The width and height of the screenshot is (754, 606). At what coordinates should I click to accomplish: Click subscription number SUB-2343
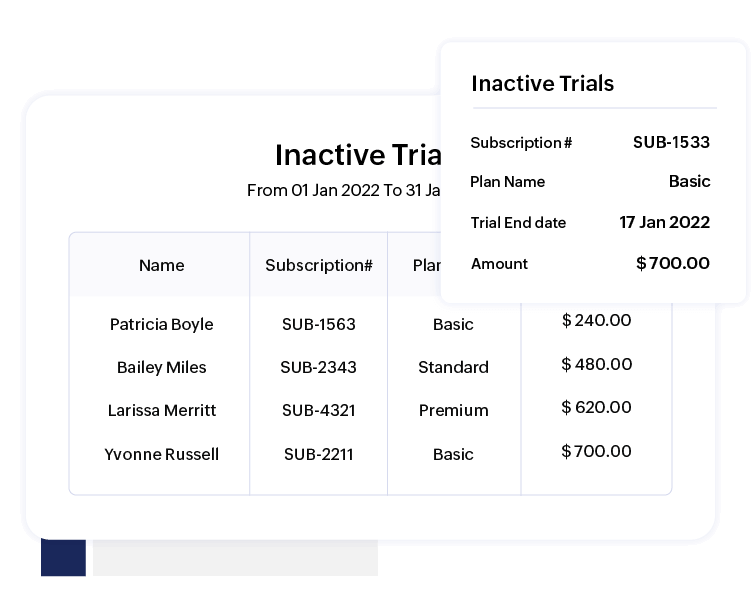(319, 367)
